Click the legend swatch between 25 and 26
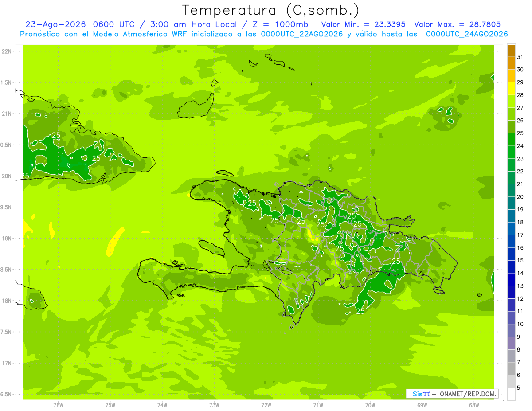Screen dimensions: 532x411 (x=511, y=126)
